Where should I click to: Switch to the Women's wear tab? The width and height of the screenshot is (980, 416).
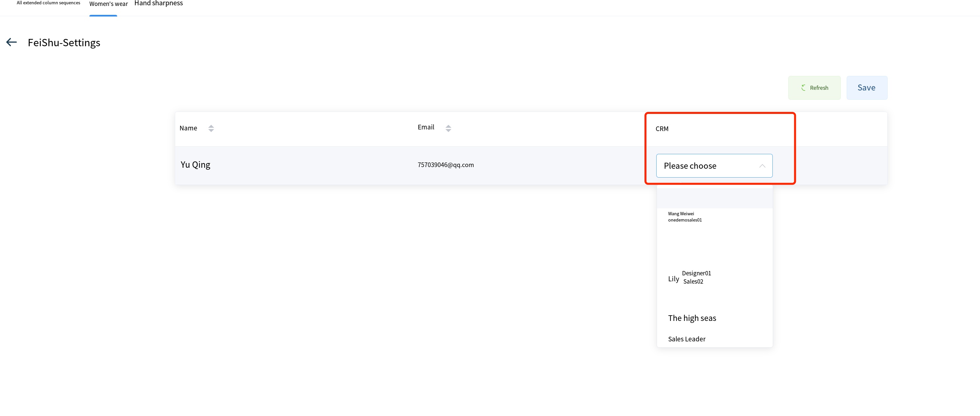coord(109,4)
